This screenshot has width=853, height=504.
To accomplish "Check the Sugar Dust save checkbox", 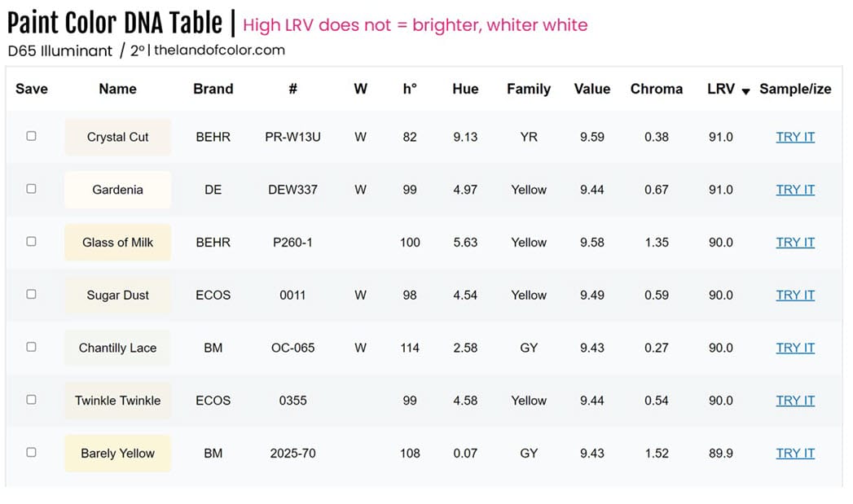I will pos(31,295).
